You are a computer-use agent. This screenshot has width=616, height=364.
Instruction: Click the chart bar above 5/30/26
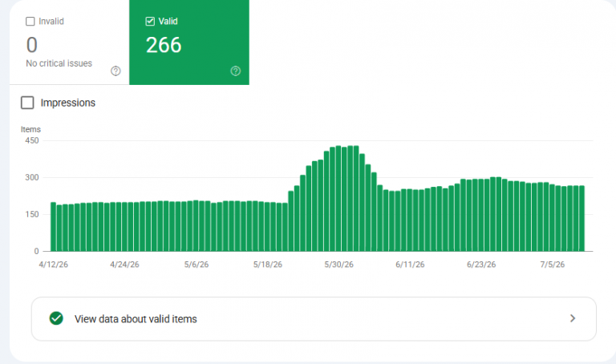338,199
